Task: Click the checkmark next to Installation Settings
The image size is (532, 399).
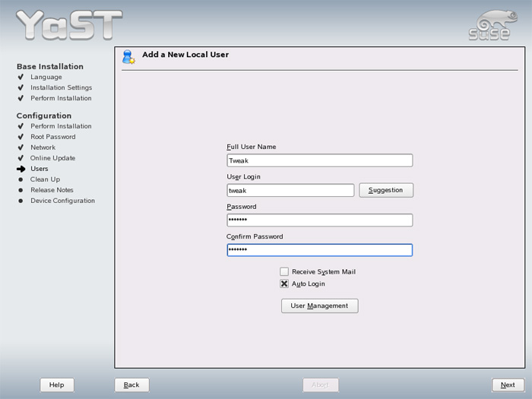Action: click(x=21, y=87)
